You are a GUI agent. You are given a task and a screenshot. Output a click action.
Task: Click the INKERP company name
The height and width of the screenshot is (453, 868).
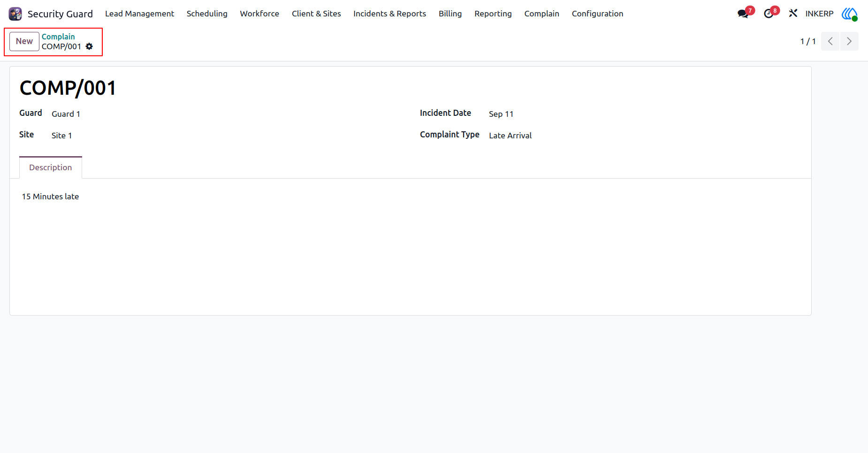[x=819, y=14]
